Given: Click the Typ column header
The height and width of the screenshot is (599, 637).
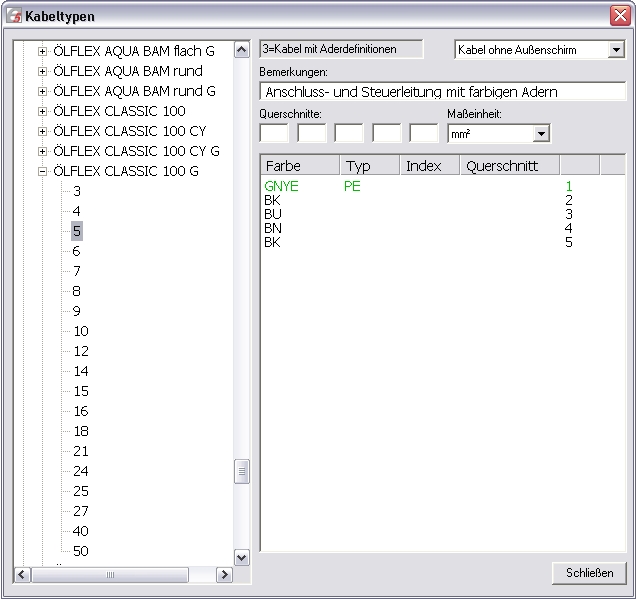Looking at the screenshot, I should tap(370, 166).
